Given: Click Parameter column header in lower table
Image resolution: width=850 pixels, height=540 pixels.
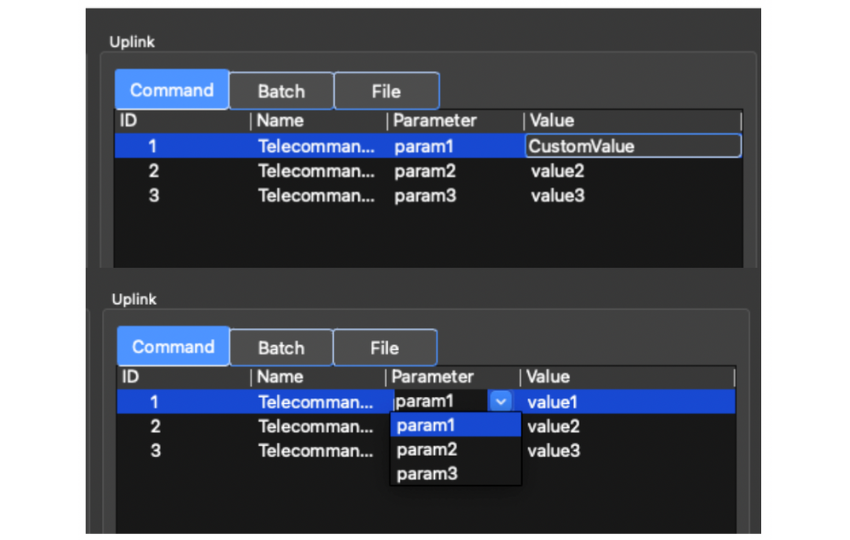Looking at the screenshot, I should (432, 377).
